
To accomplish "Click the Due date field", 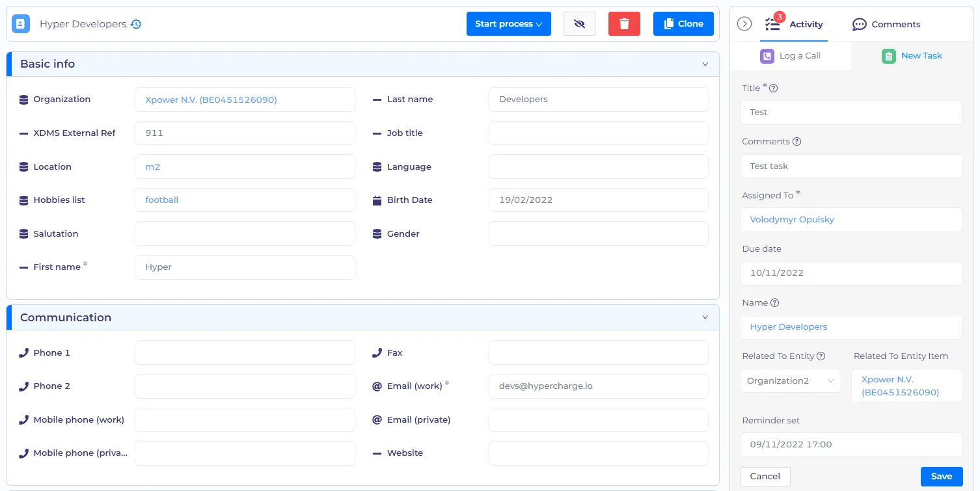I will 851,273.
